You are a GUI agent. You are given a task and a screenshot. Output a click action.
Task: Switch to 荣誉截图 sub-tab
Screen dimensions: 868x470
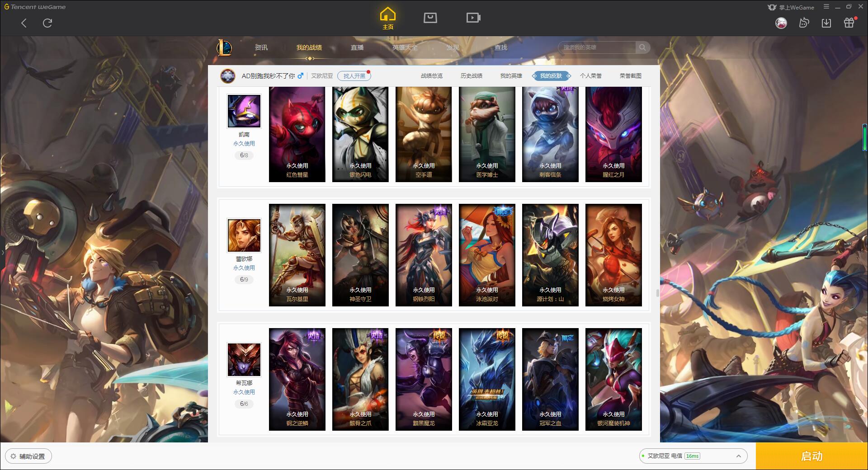pyautogui.click(x=631, y=76)
